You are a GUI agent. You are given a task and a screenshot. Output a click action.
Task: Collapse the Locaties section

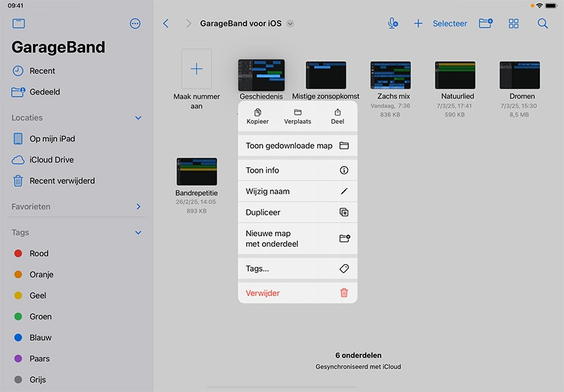point(138,118)
